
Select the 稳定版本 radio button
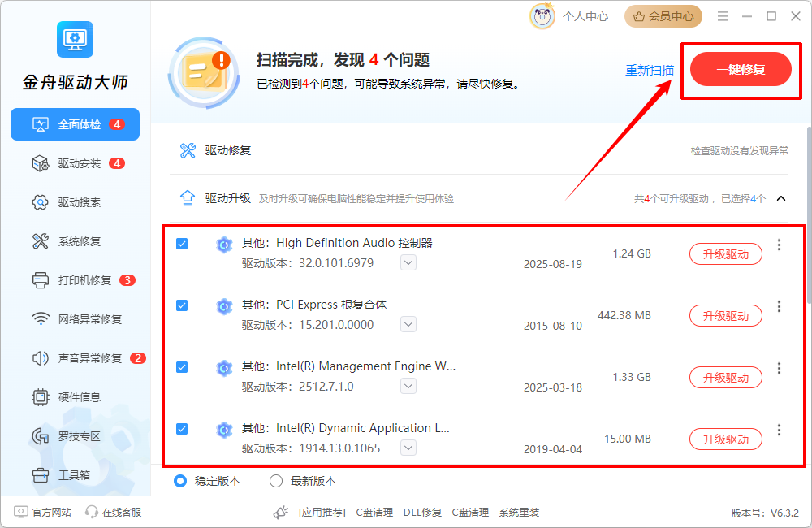click(x=180, y=481)
